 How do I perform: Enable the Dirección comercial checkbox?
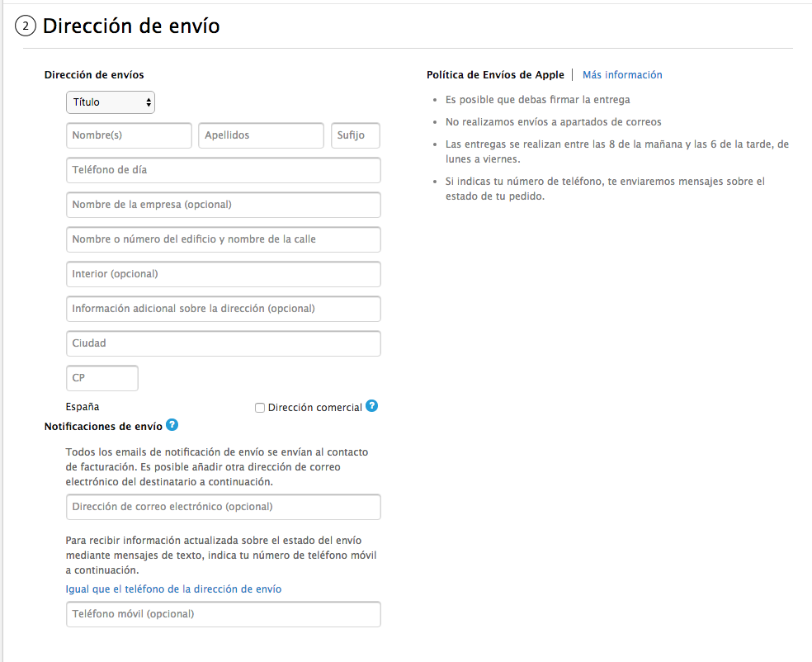pos(260,407)
